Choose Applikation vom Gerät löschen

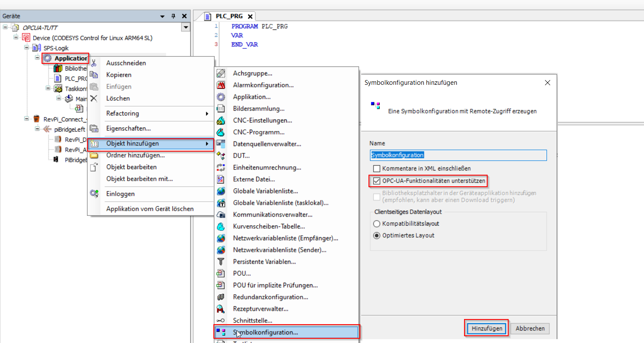(150, 209)
